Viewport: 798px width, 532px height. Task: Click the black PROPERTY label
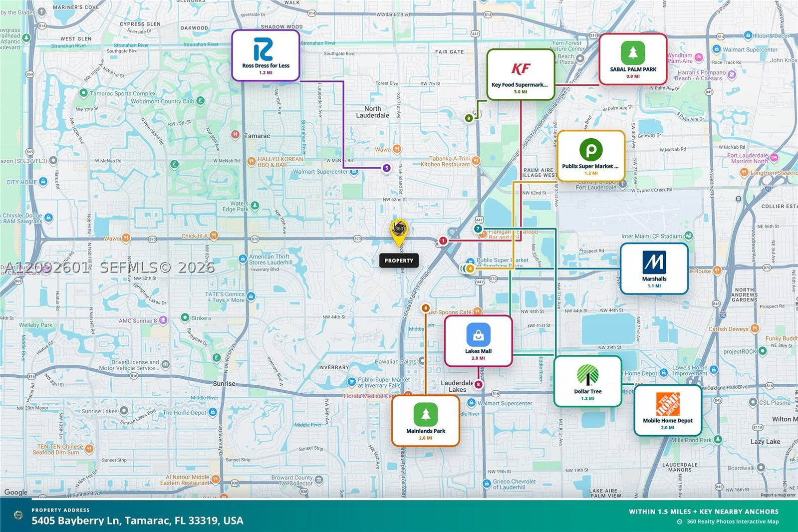pyautogui.click(x=399, y=261)
